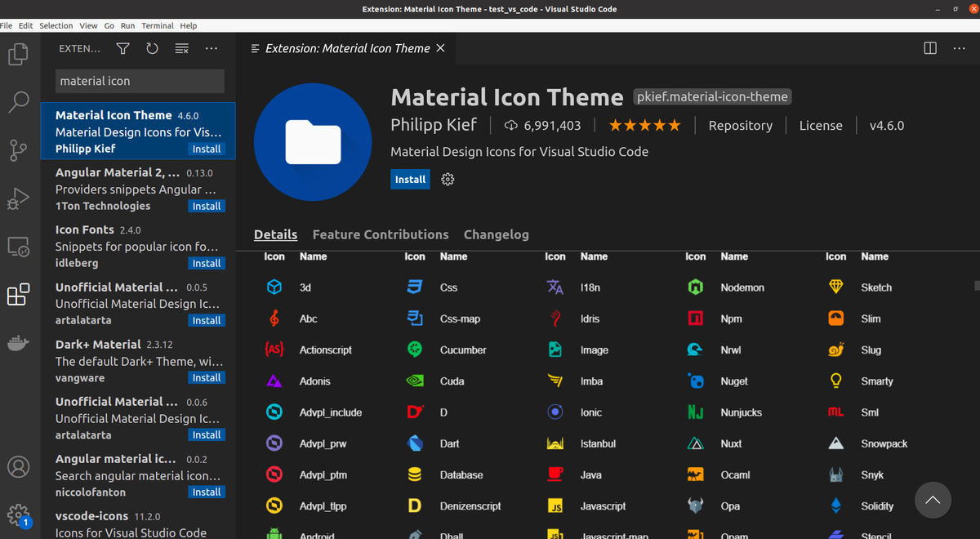Open the Explorer view in activity bar
The image size is (980, 539).
tap(18, 55)
